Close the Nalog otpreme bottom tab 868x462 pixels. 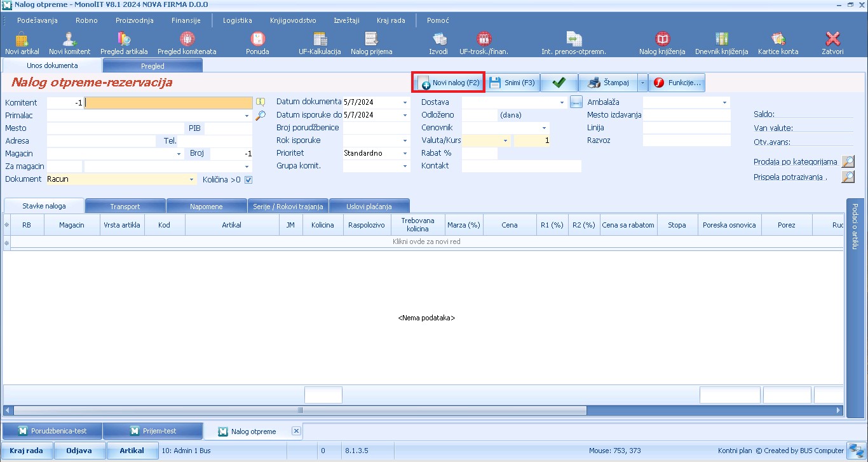click(295, 430)
